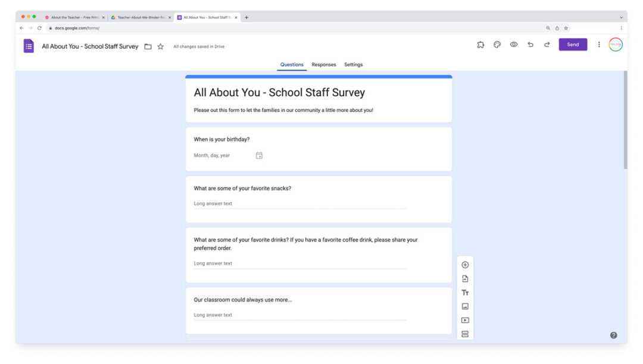Click the add question plus icon
Image resolution: width=643 pixels, height=364 pixels.
(x=465, y=265)
